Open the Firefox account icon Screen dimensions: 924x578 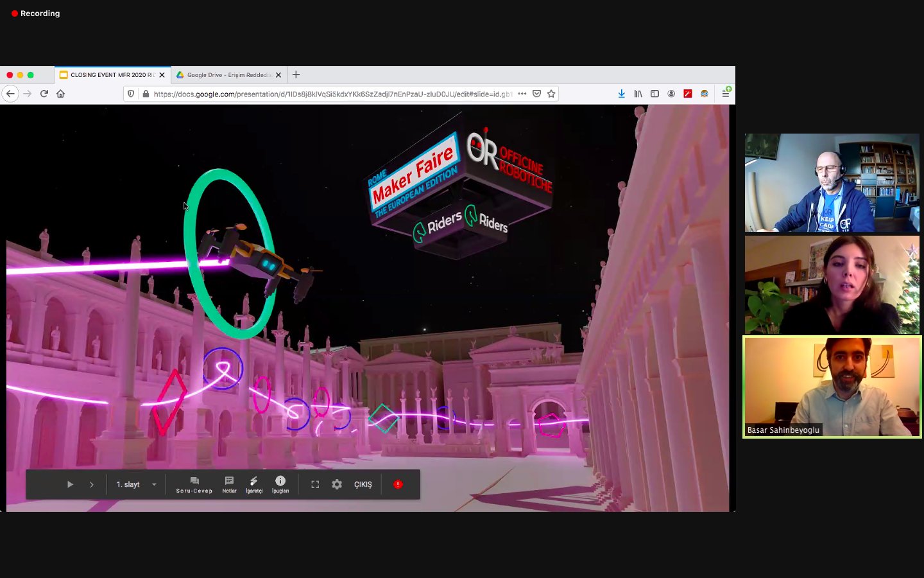coord(671,94)
